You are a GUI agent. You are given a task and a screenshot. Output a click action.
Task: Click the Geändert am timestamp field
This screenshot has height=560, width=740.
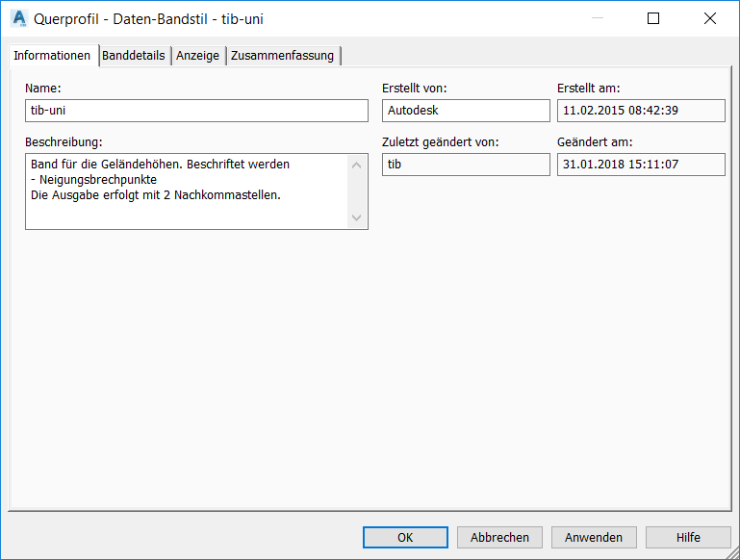640,165
